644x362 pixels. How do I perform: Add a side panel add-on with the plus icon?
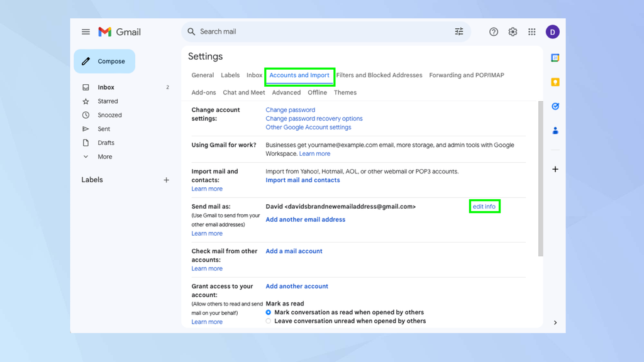[555, 169]
